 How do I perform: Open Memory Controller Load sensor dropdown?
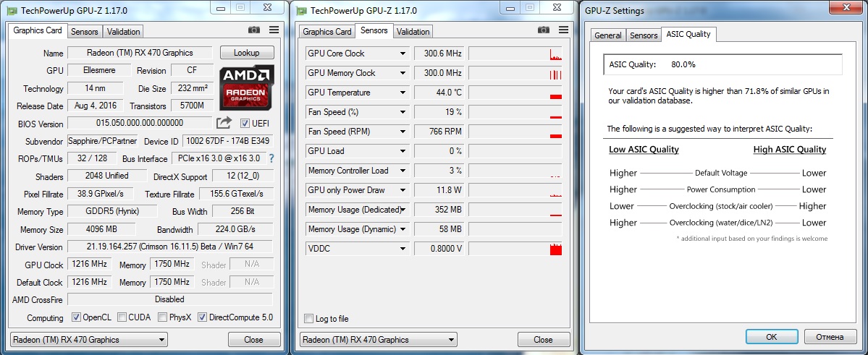(x=403, y=171)
